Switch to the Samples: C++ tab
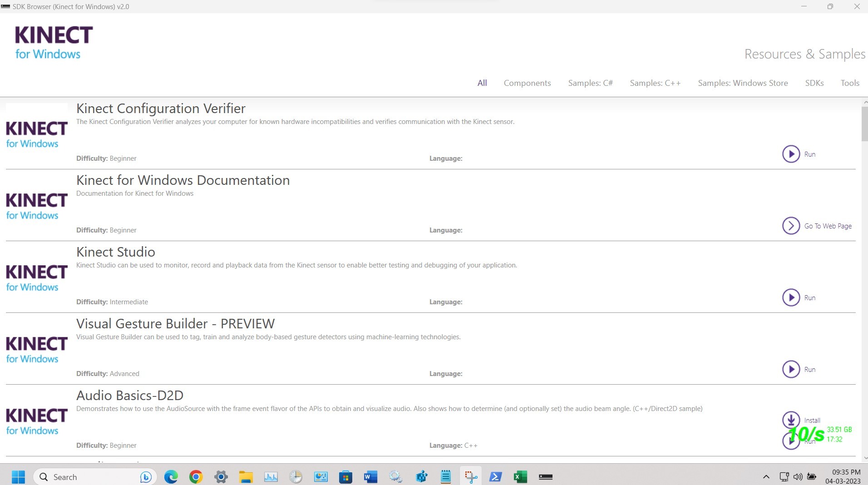The width and height of the screenshot is (868, 485). pos(655,83)
